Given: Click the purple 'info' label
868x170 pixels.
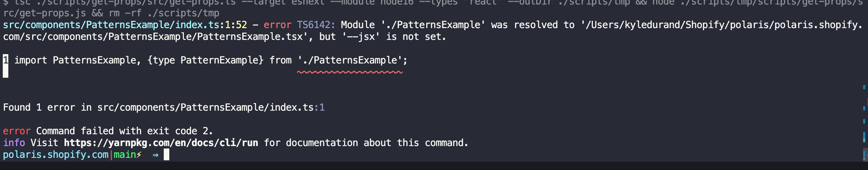Looking at the screenshot, I should click(14, 143).
